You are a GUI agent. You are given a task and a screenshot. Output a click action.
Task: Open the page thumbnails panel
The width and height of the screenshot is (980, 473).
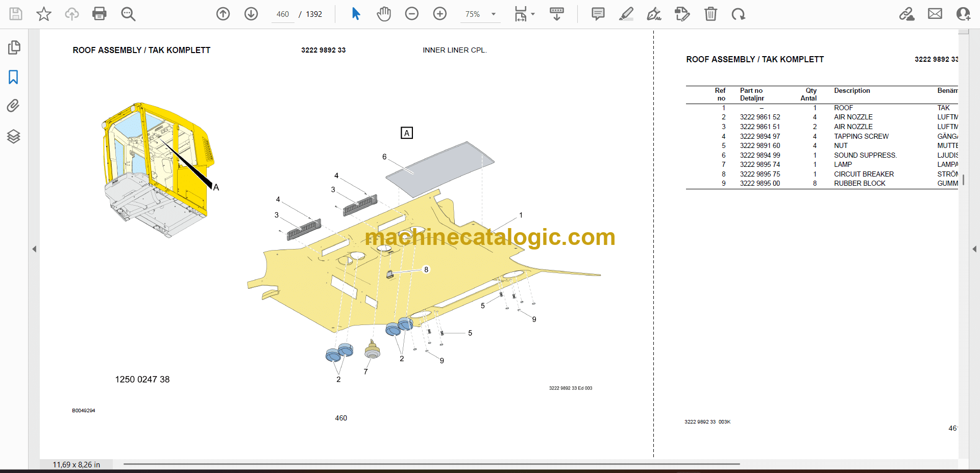(x=14, y=47)
